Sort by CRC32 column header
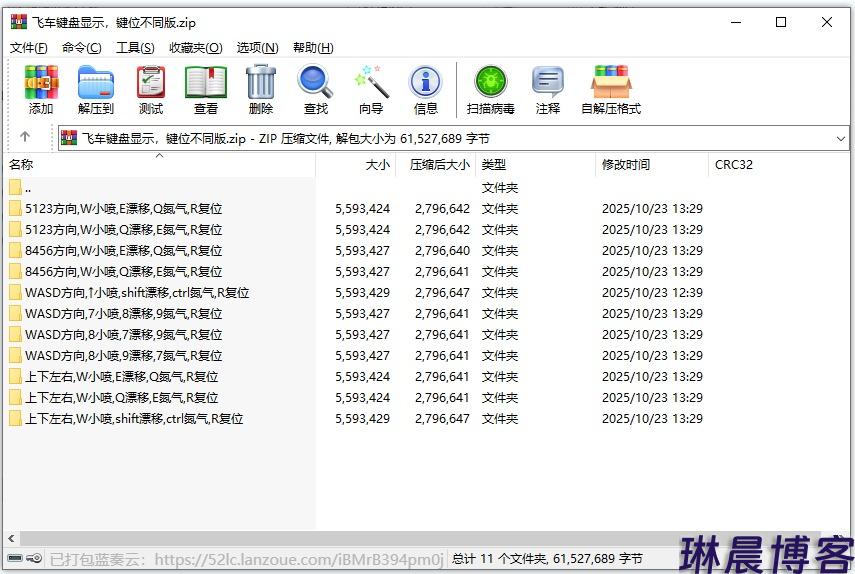 pos(779,165)
